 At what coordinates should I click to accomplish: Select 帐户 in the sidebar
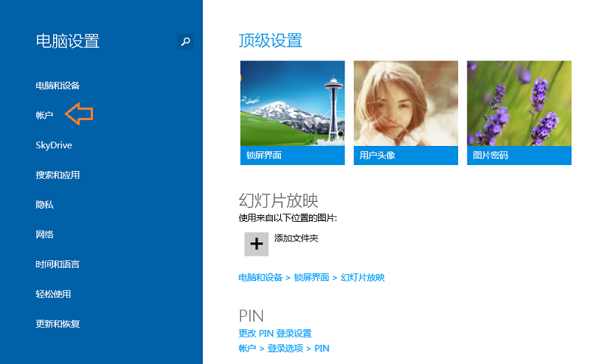click(44, 115)
